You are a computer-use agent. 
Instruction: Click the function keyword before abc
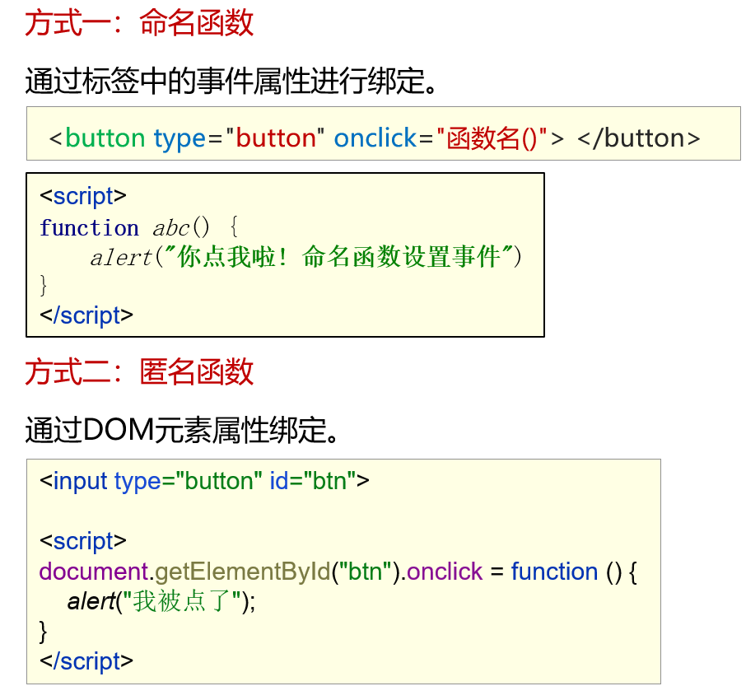(x=89, y=227)
